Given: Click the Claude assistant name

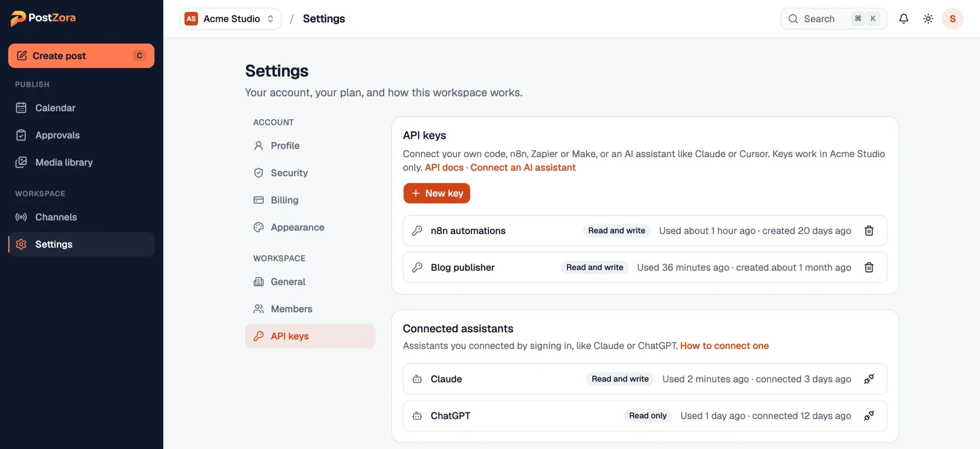Looking at the screenshot, I should pos(446,379).
